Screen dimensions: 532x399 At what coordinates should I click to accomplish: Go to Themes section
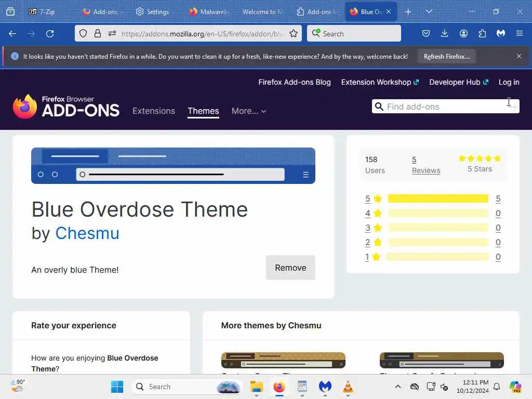[x=203, y=111]
